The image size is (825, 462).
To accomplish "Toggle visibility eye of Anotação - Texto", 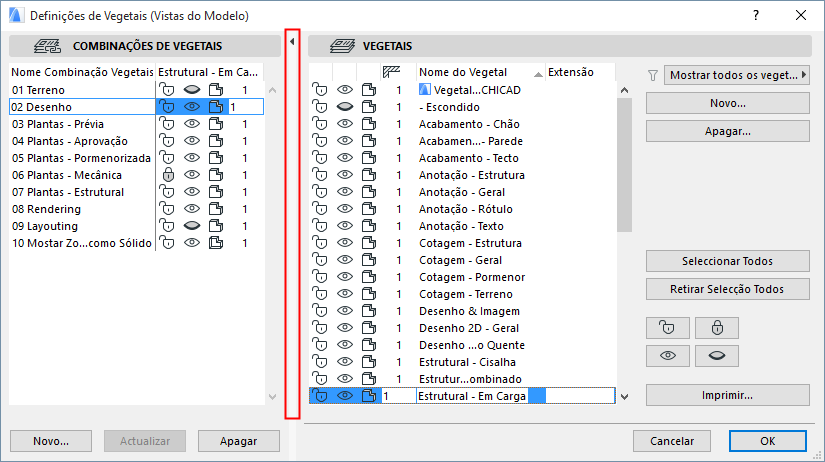I will (x=345, y=226).
